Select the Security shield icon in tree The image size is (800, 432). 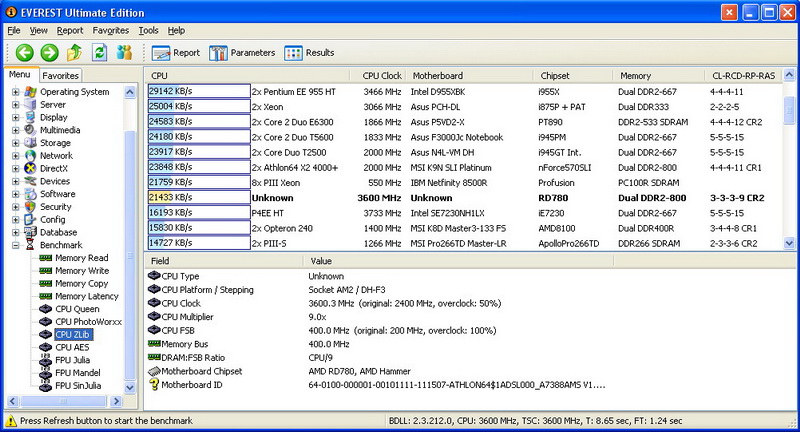point(31,207)
